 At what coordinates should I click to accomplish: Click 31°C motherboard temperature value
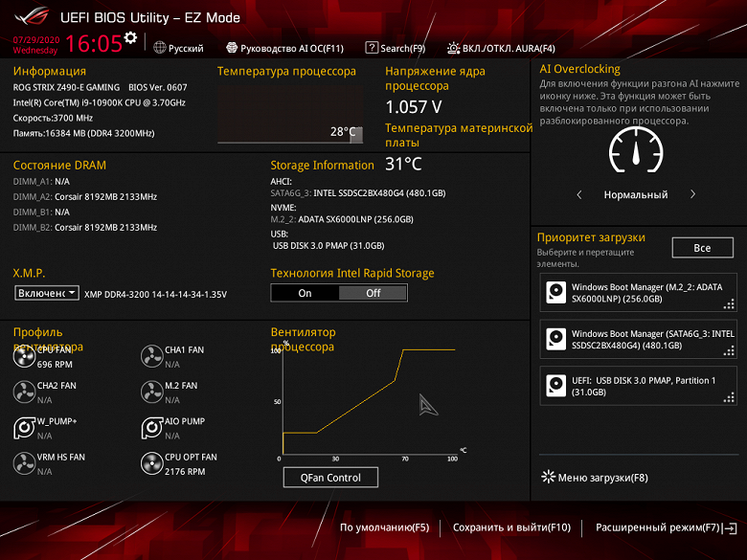(403, 165)
